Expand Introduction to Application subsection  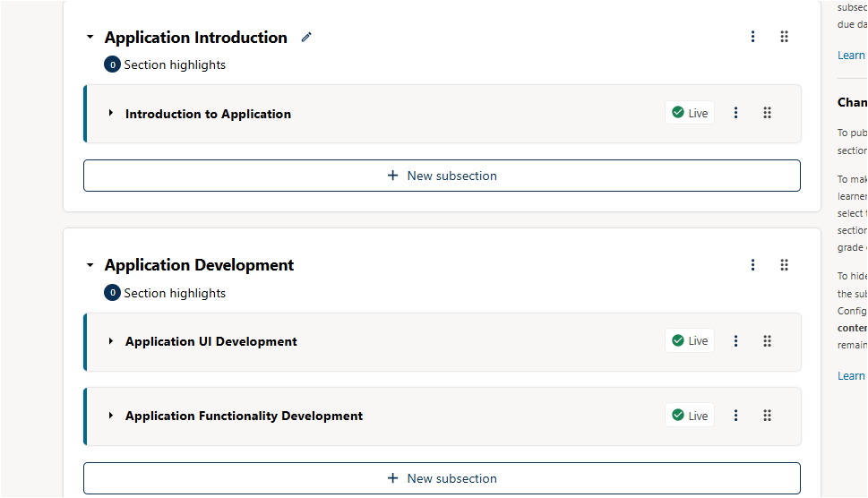point(111,114)
